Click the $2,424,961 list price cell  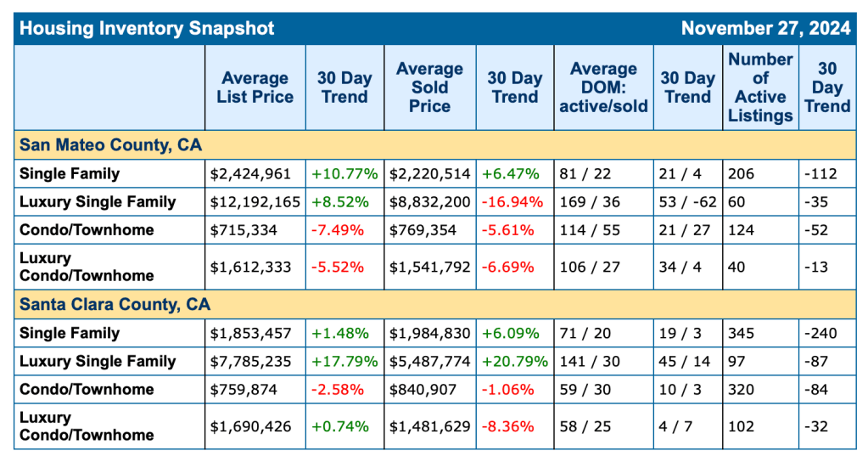[251, 174]
